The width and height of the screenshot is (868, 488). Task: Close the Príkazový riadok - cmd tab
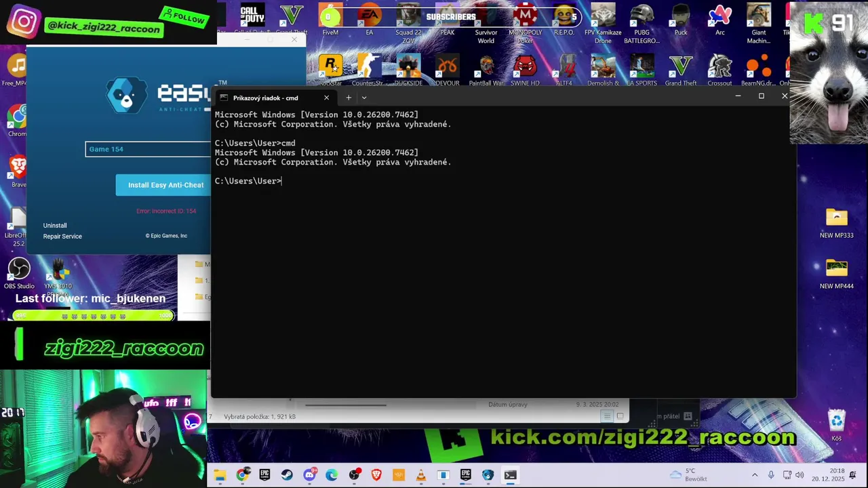pos(326,98)
